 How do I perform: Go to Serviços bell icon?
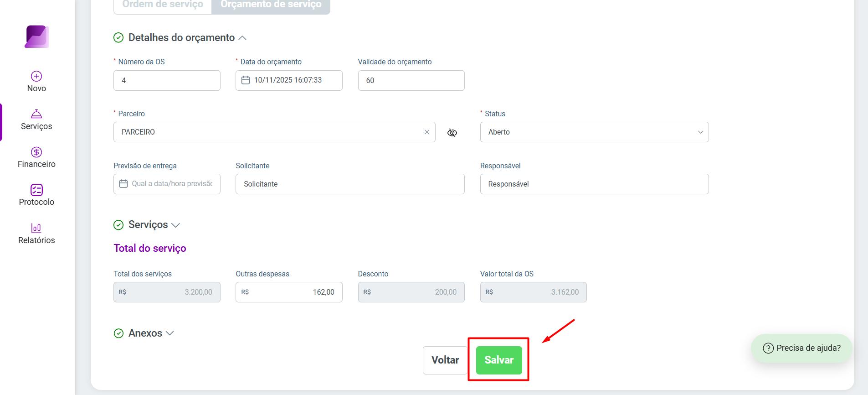click(36, 114)
